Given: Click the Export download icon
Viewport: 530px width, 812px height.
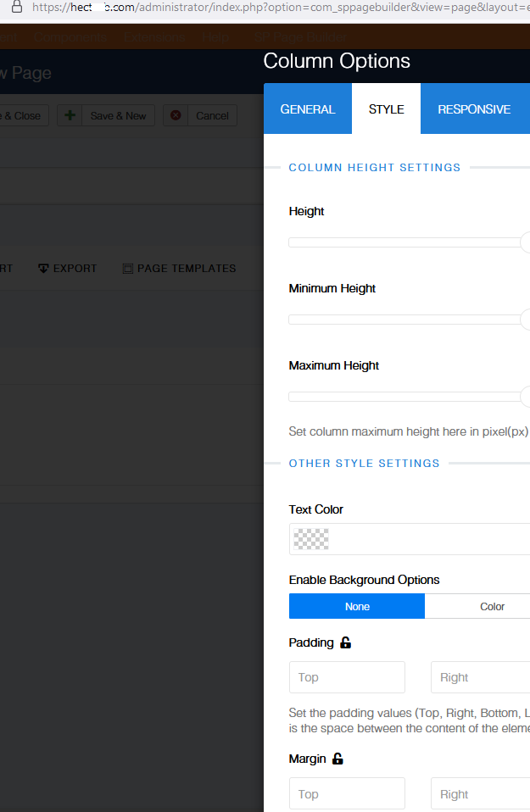Looking at the screenshot, I should 43,269.
